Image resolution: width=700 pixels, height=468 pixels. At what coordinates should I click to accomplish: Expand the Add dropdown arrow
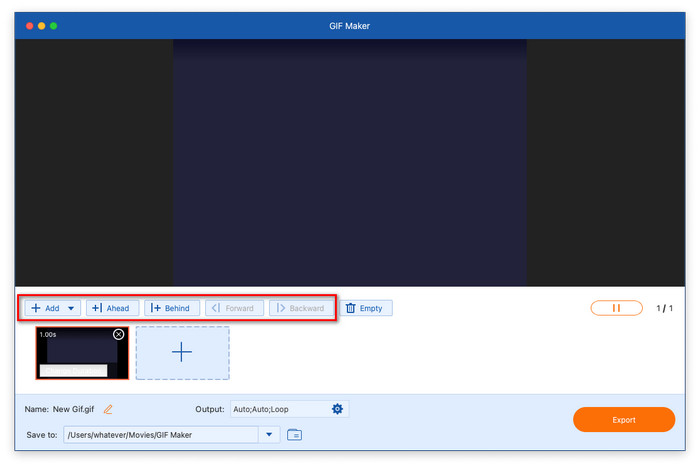[x=71, y=308]
